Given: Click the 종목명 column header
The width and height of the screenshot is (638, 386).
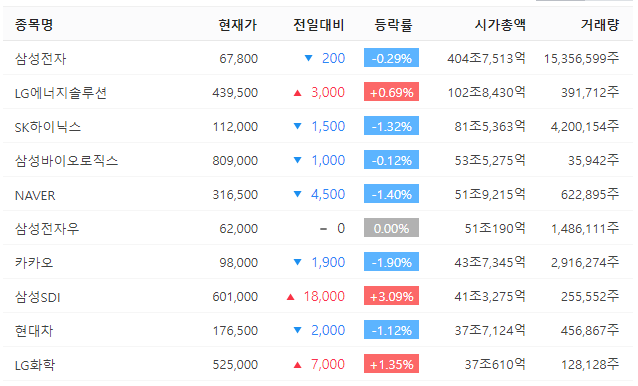Looking at the screenshot, I should coord(34,25).
